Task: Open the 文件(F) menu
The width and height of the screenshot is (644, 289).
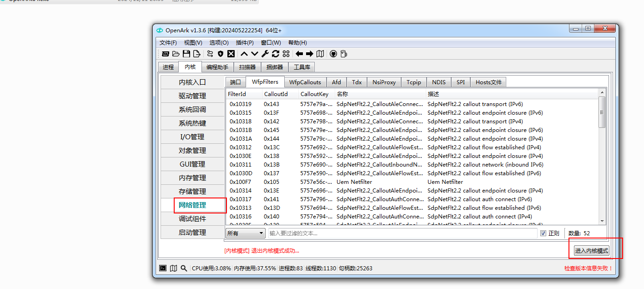Action: 168,43
